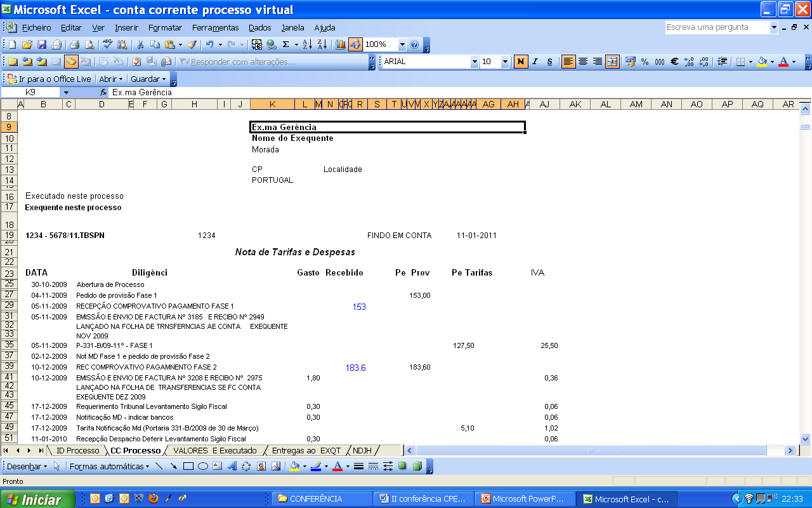The image size is (812, 508).
Task: Activate the Format Painter brush
Action: (x=192, y=44)
